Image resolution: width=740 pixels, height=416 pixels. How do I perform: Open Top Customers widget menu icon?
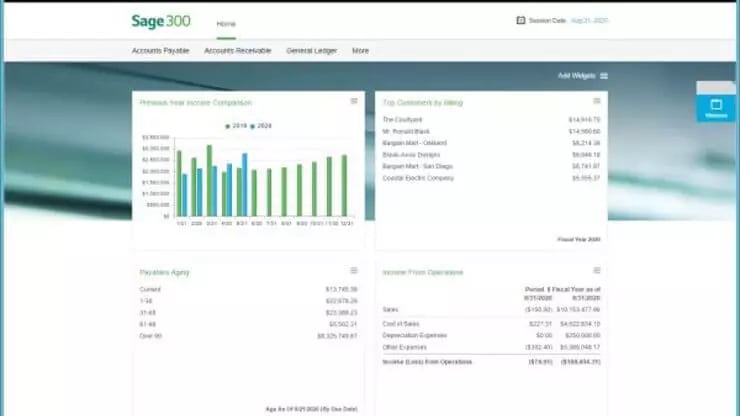point(597,101)
